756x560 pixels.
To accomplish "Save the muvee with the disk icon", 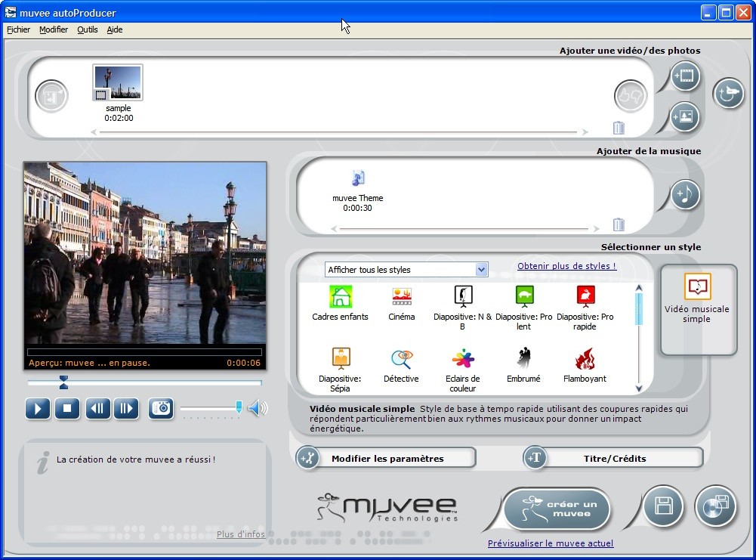I will pos(662,507).
